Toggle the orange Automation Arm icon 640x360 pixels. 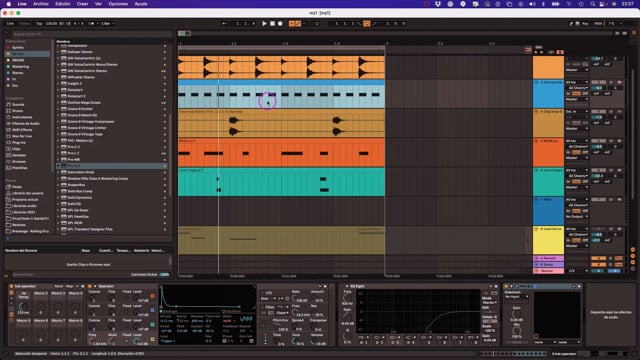pyautogui.click(x=298, y=24)
